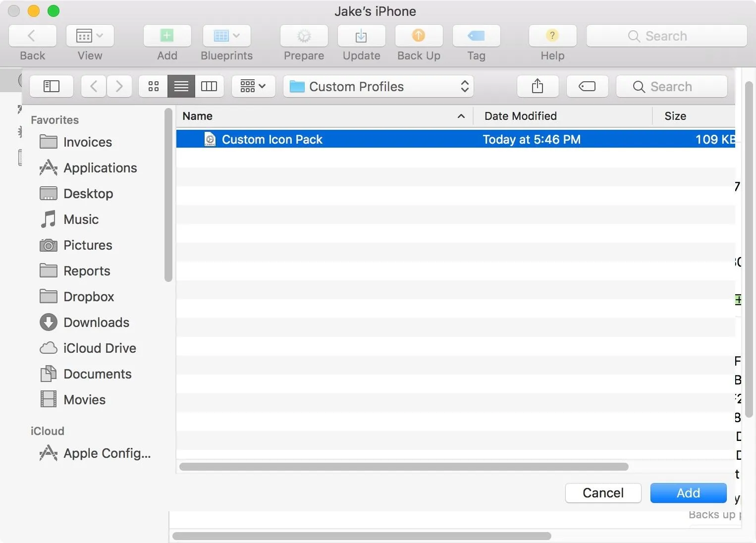Switch to icon view
The image size is (756, 543).
coord(154,86)
